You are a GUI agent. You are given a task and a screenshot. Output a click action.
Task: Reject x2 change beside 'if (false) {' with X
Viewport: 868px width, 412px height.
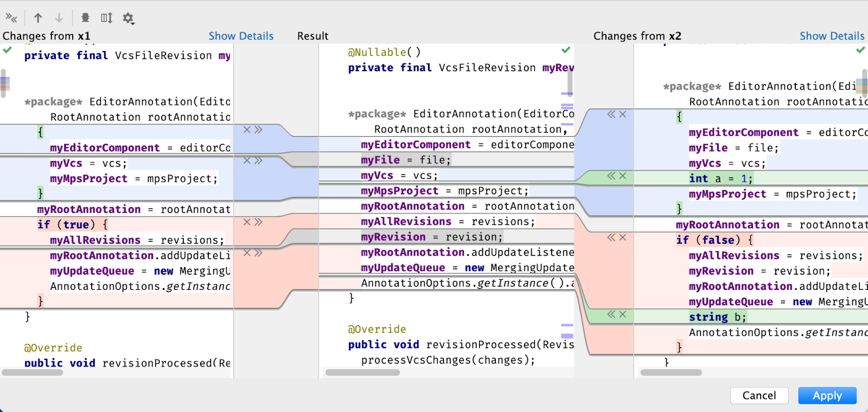[623, 237]
